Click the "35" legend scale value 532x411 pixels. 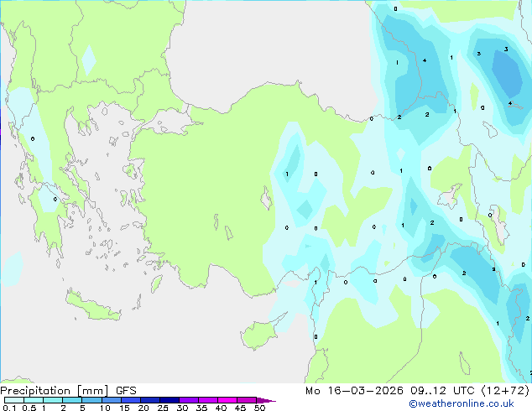point(201,408)
